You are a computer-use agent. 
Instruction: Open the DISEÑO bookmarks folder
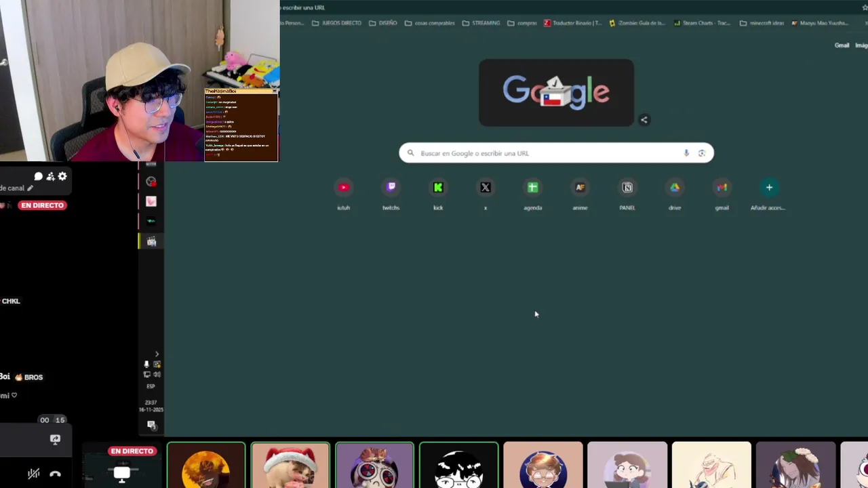coord(383,23)
